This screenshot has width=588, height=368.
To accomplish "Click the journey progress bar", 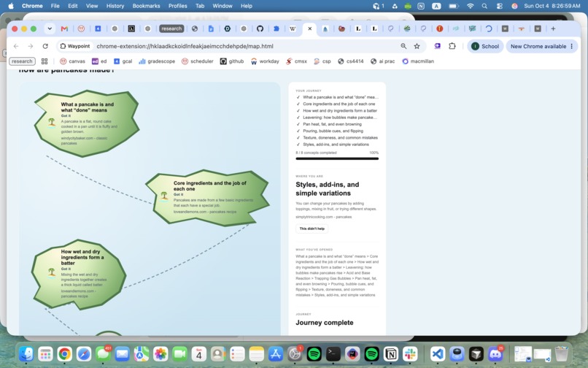I will [337, 159].
